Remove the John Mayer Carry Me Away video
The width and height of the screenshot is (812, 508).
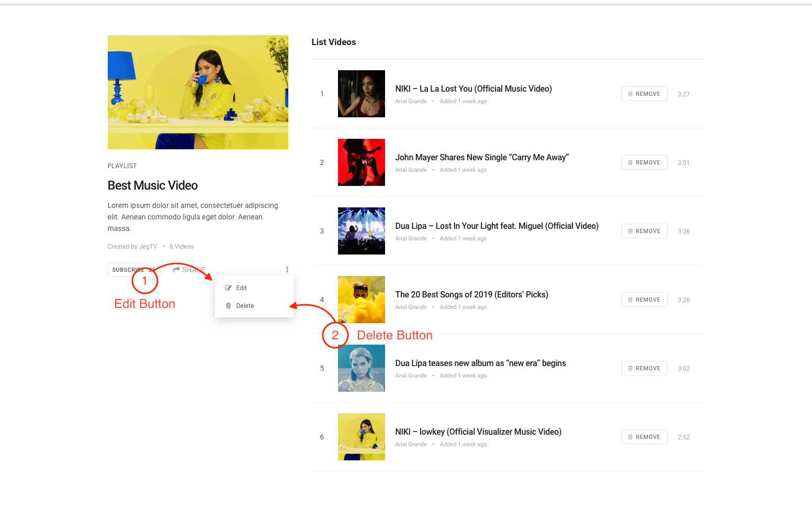pos(644,163)
